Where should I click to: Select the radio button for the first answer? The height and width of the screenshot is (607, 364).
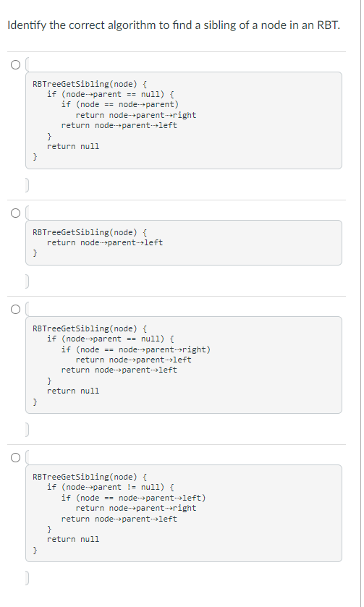click(x=15, y=64)
